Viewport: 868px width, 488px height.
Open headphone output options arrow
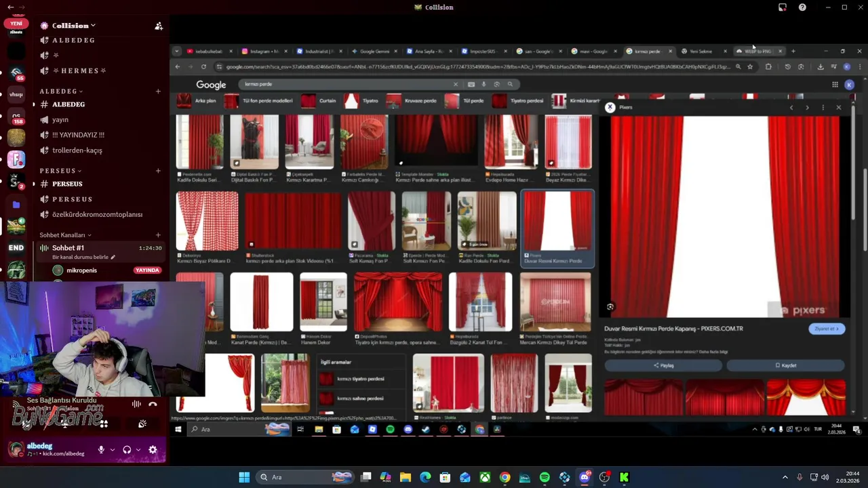pos(138,449)
